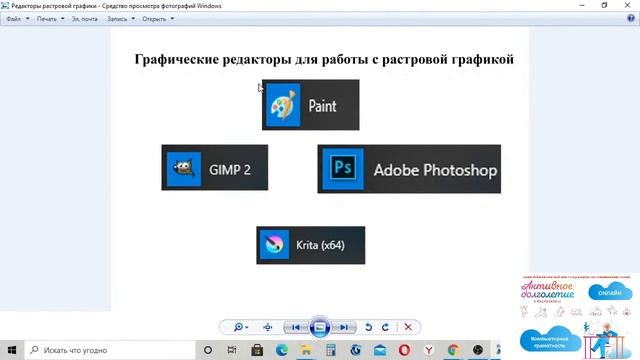Click the title heading text in image
Image resolution: width=640 pixels, height=360 pixels.
[x=324, y=59]
